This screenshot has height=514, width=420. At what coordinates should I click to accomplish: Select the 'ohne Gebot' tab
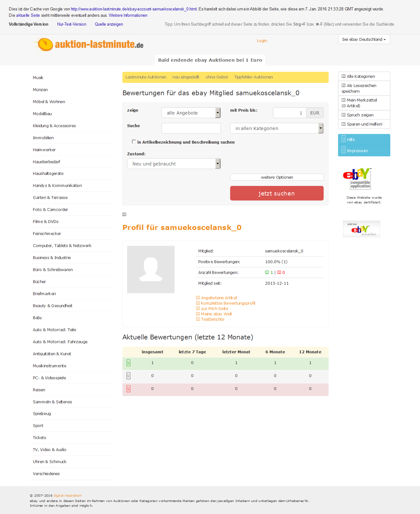[x=217, y=77]
